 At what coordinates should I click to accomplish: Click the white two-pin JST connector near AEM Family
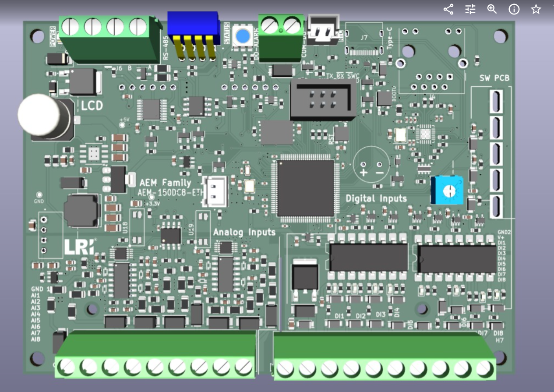pyautogui.click(x=215, y=191)
